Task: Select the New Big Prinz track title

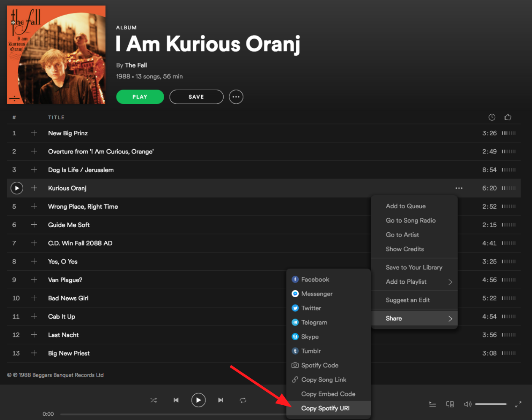Action: [x=68, y=133]
